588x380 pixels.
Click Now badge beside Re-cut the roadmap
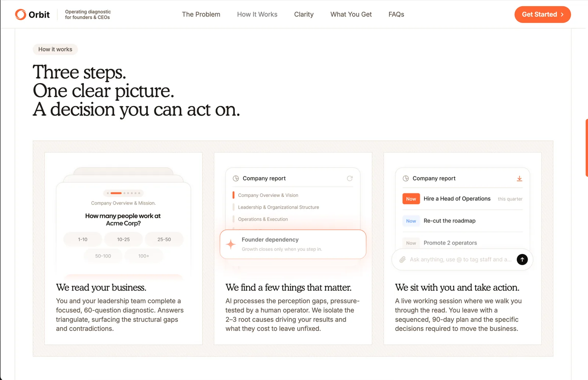[411, 221]
